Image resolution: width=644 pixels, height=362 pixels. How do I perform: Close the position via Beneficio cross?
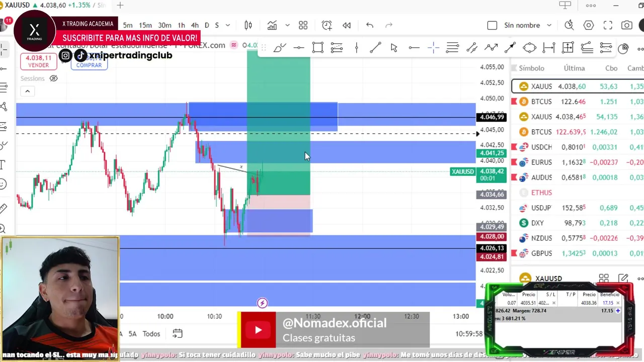click(618, 303)
